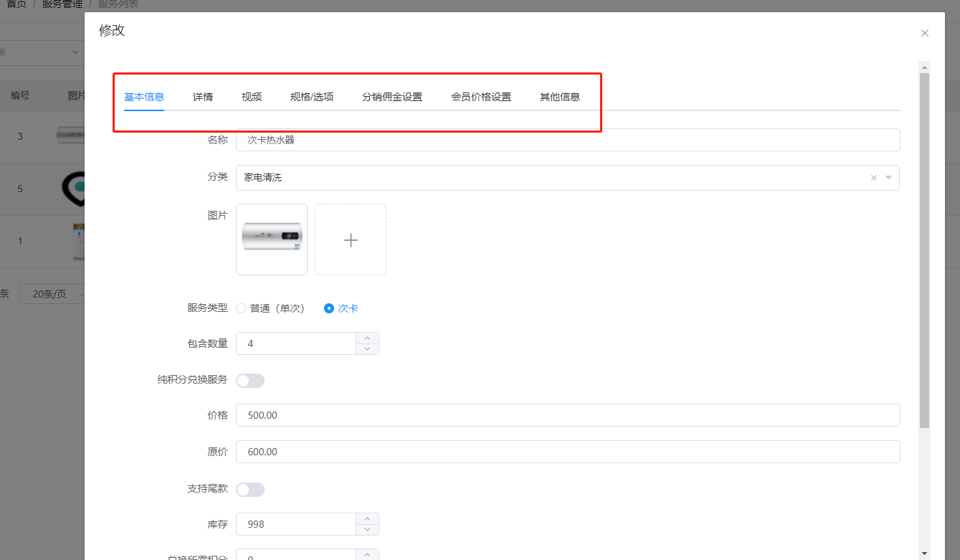Click the 编号 column header
Viewport: 960px width, 560px height.
click(x=20, y=95)
